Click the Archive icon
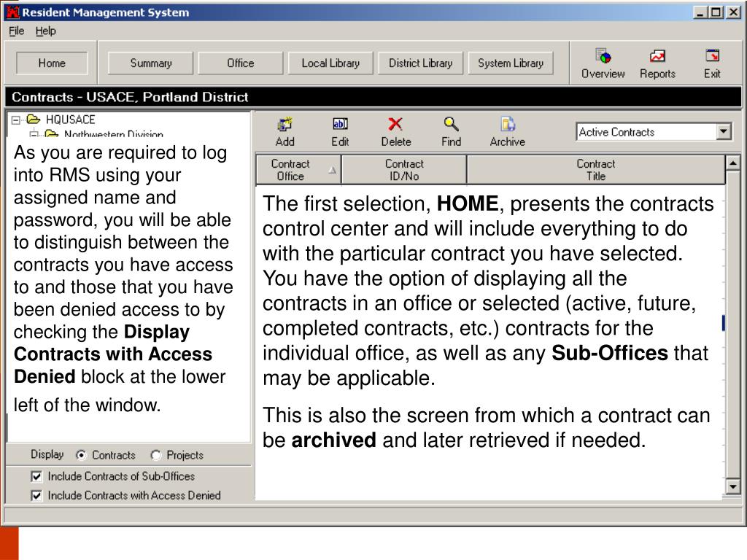 [x=508, y=124]
